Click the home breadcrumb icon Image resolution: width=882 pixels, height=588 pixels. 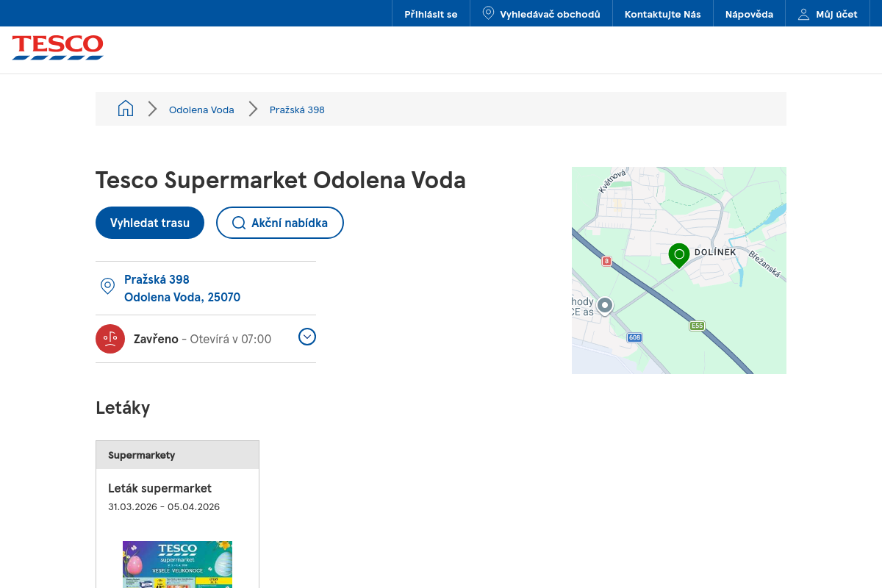click(x=126, y=109)
